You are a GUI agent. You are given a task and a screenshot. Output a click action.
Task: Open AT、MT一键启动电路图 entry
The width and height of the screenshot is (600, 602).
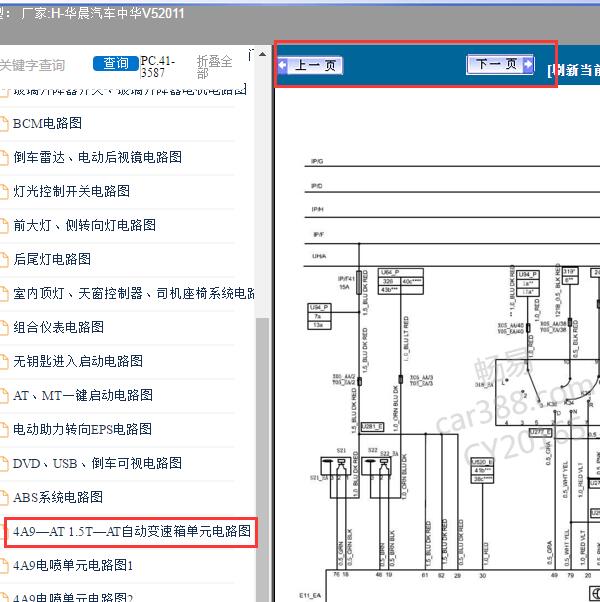[83, 395]
